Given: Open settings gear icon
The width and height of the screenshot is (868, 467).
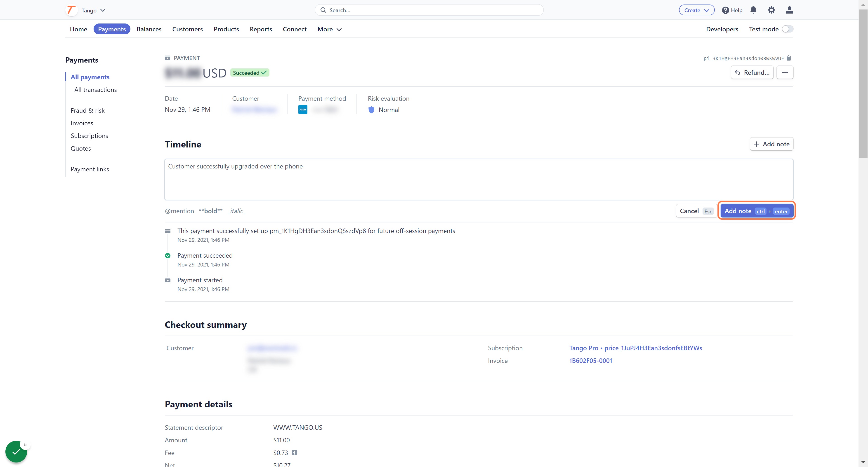Looking at the screenshot, I should [771, 10].
